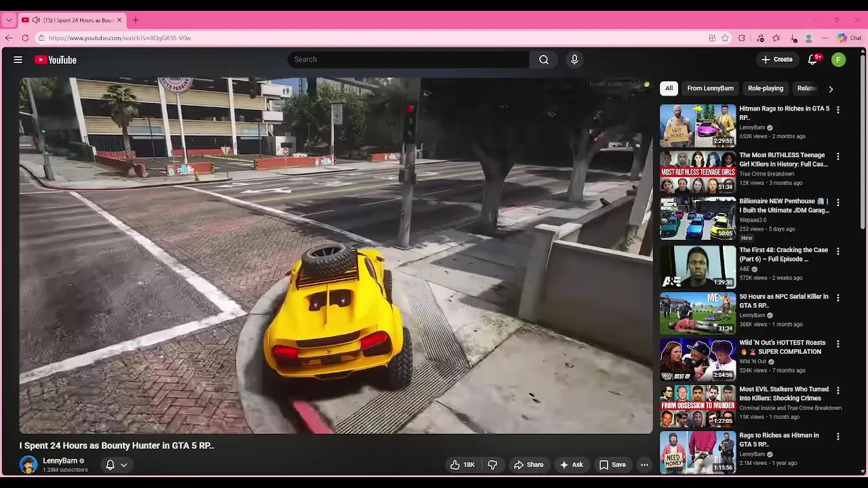Click the YouTube search input field

pyautogui.click(x=408, y=60)
